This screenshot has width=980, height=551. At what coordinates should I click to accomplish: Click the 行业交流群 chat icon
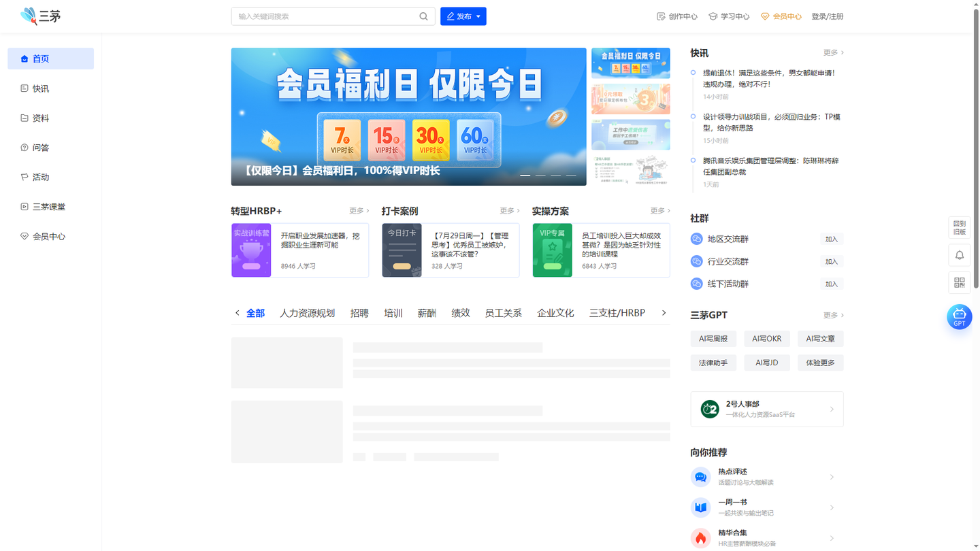(696, 261)
